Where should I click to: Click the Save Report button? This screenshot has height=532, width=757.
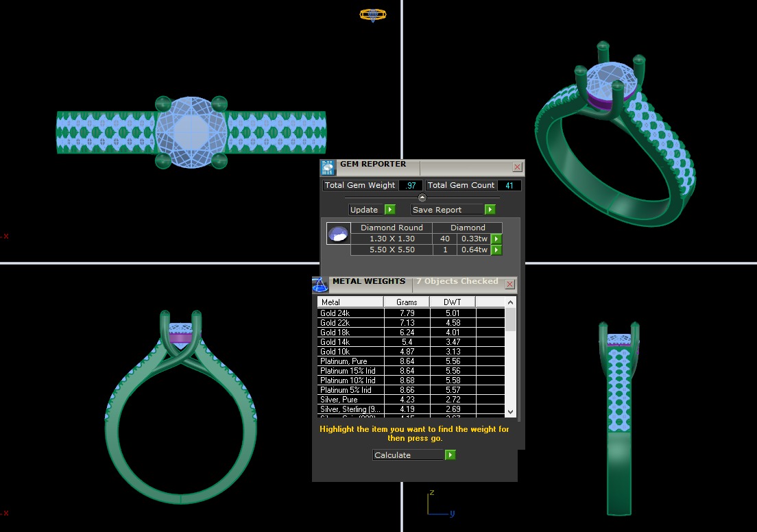click(453, 210)
